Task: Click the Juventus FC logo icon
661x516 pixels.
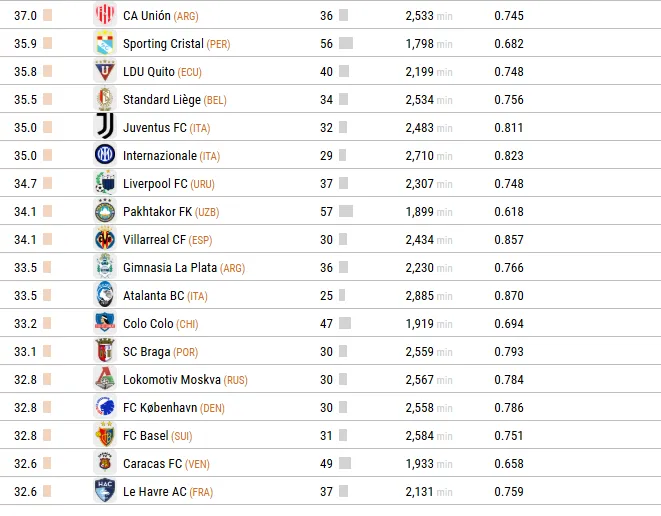Action: 105,127
